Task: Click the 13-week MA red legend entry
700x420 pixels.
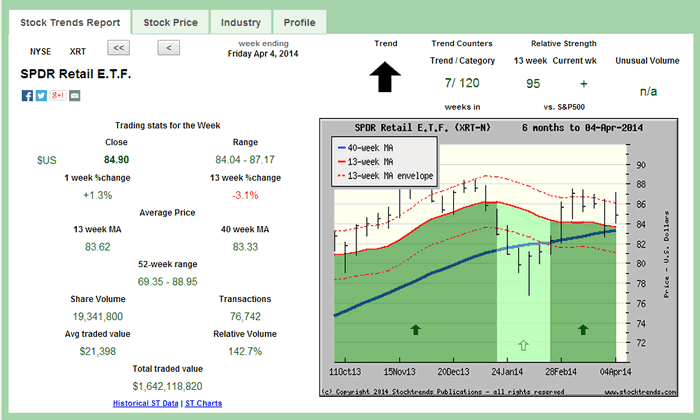Action: (x=366, y=162)
